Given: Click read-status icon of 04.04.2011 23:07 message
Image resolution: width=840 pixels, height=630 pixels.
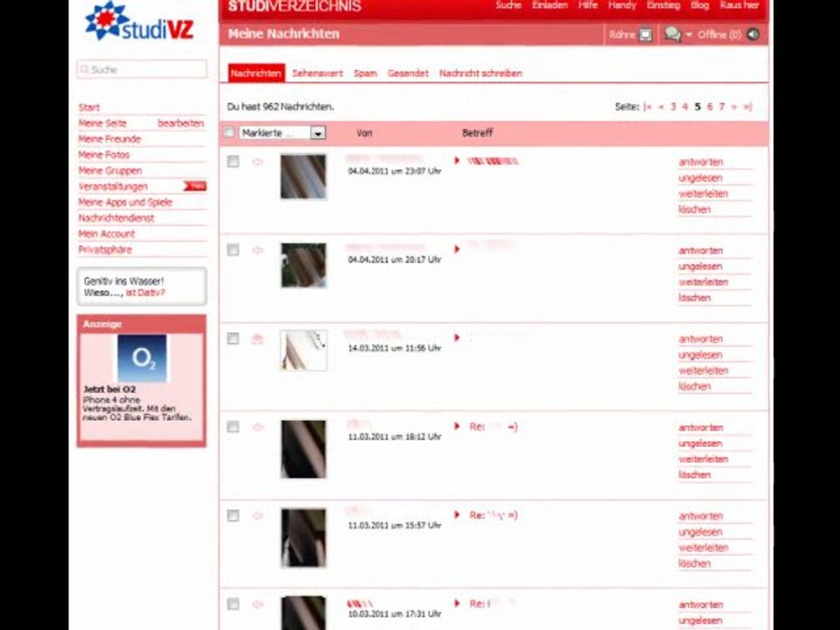Looking at the screenshot, I should 257,162.
